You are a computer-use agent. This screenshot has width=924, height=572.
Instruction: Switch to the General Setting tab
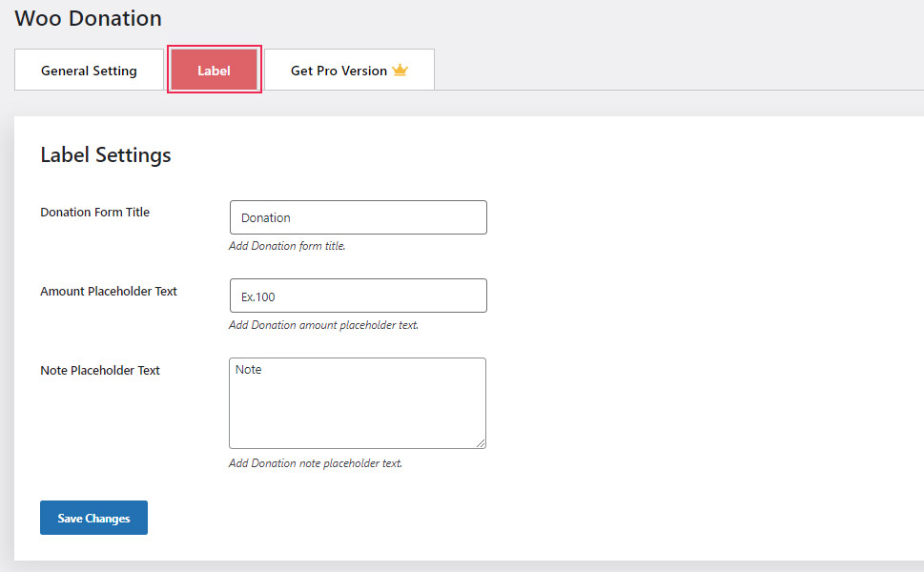click(89, 71)
